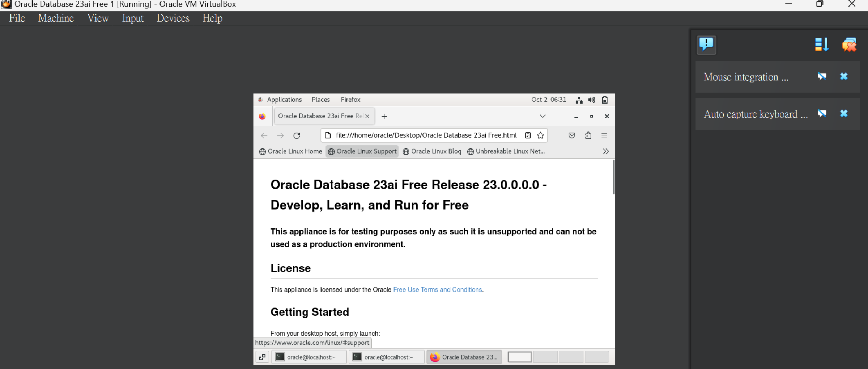Click the Getting Started heading
This screenshot has height=369, width=868.
tap(310, 312)
